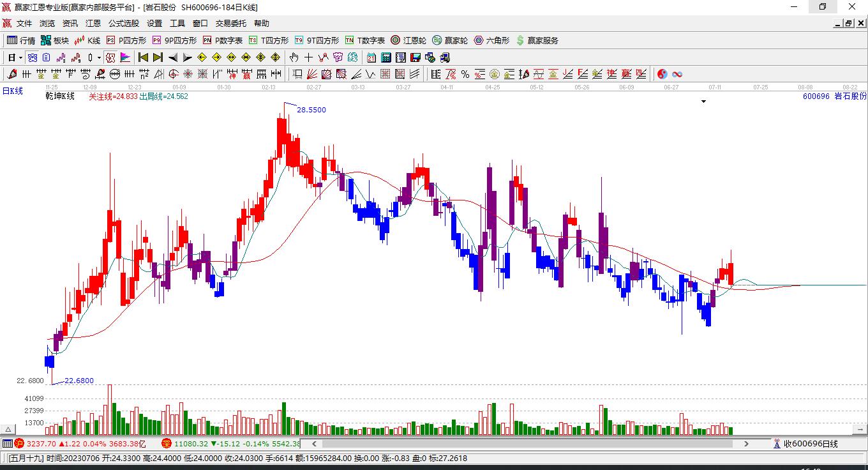This screenshot has height=470, width=868.
Task: Open the 交易委托 menu
Action: [x=231, y=23]
